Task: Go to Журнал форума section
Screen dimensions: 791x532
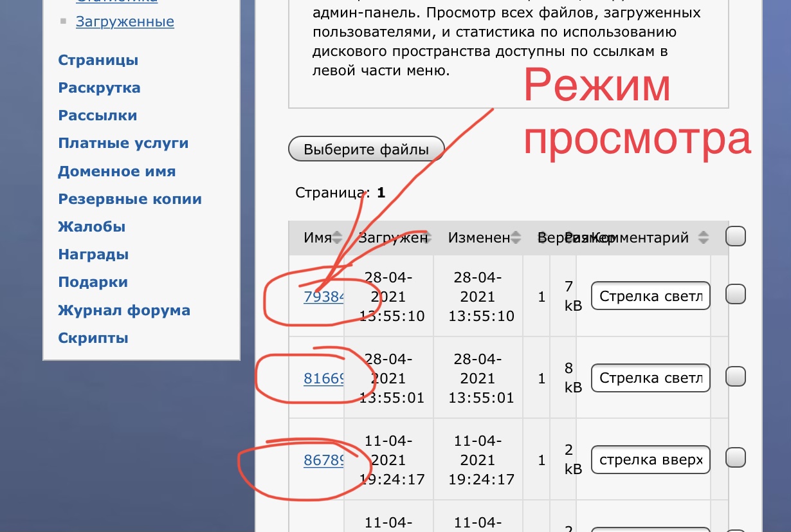Action: (x=124, y=311)
